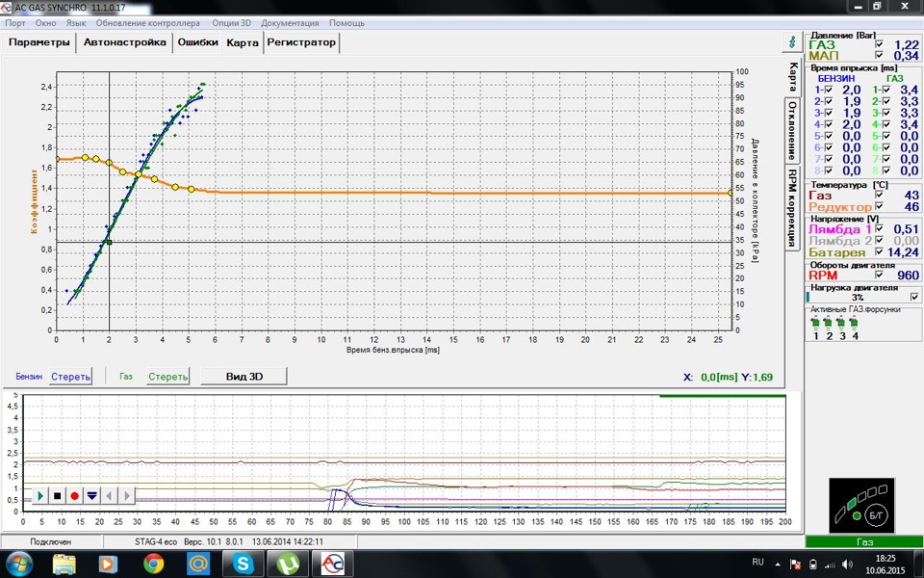Toggle the БЕНЗИН injector 3 checkbox
Screen dimensions: 924x578
[x=829, y=113]
